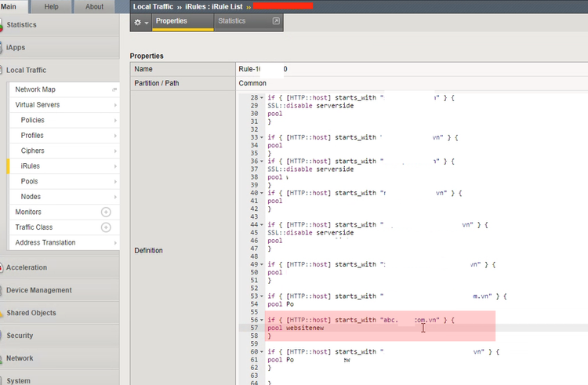Open the iApps sidebar section
This screenshot has height=385, width=588.
pyautogui.click(x=16, y=48)
